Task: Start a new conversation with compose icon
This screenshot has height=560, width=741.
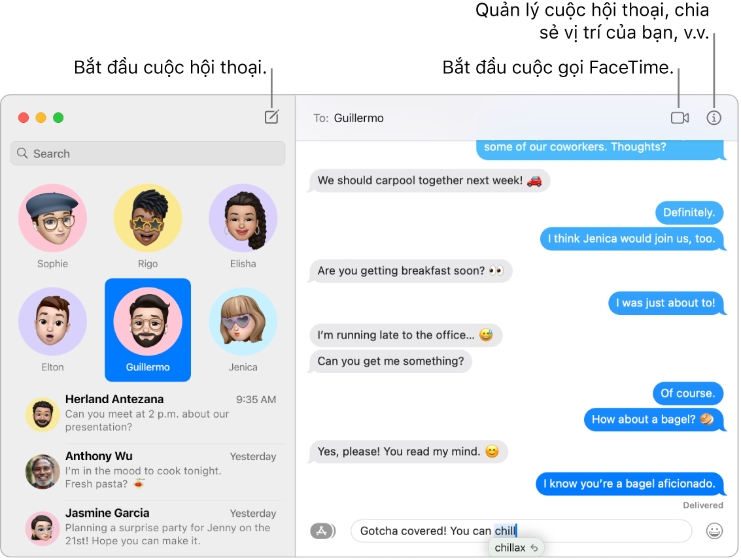Action: click(271, 116)
